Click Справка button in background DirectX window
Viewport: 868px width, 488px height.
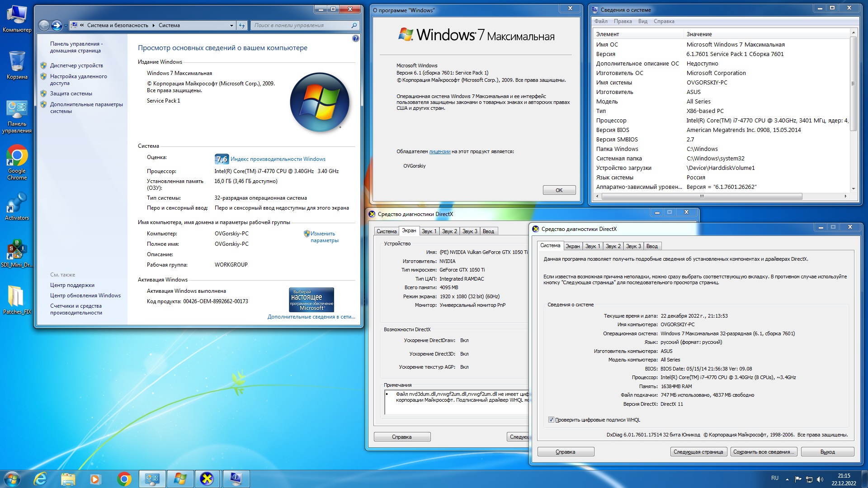click(402, 437)
